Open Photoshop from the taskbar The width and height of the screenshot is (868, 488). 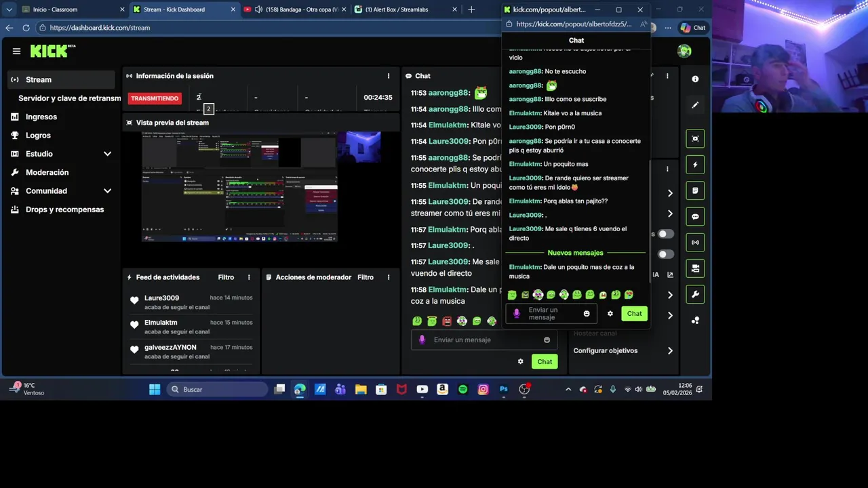[x=503, y=389]
